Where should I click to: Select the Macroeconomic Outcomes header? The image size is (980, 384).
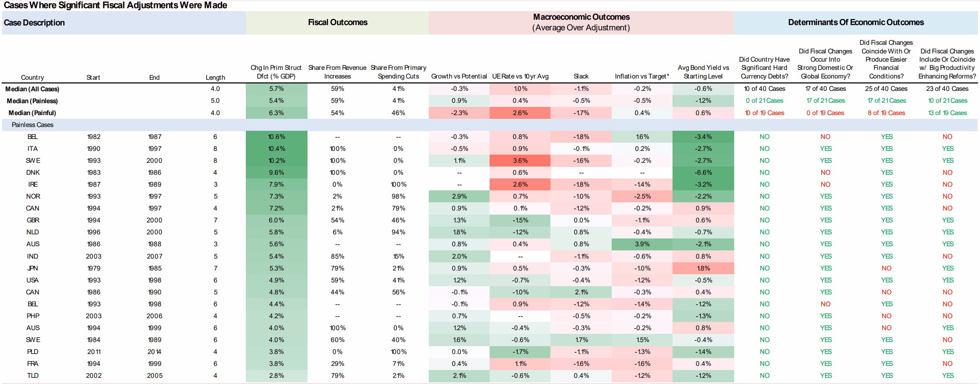click(x=581, y=23)
